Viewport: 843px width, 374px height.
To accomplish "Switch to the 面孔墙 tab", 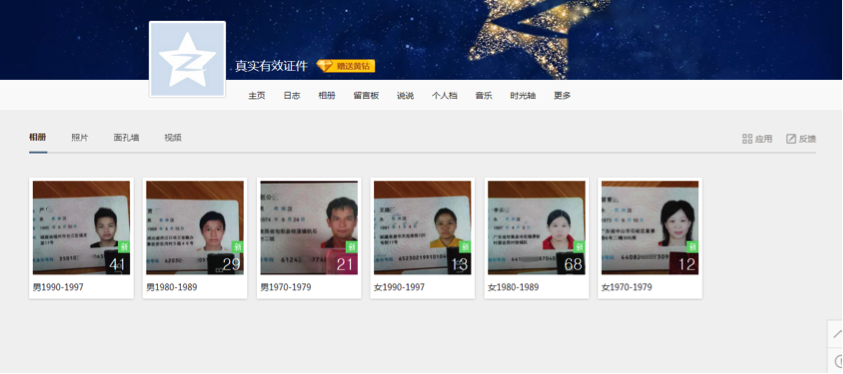I will (126, 138).
